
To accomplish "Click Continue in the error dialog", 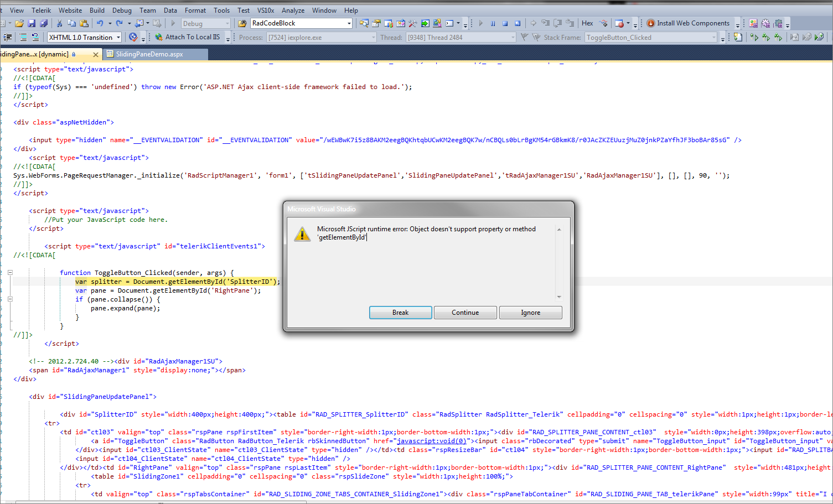I will (x=465, y=313).
